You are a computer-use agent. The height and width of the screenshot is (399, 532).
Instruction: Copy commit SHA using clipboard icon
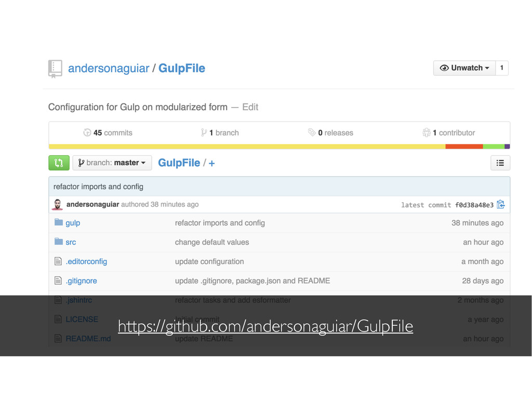point(501,205)
